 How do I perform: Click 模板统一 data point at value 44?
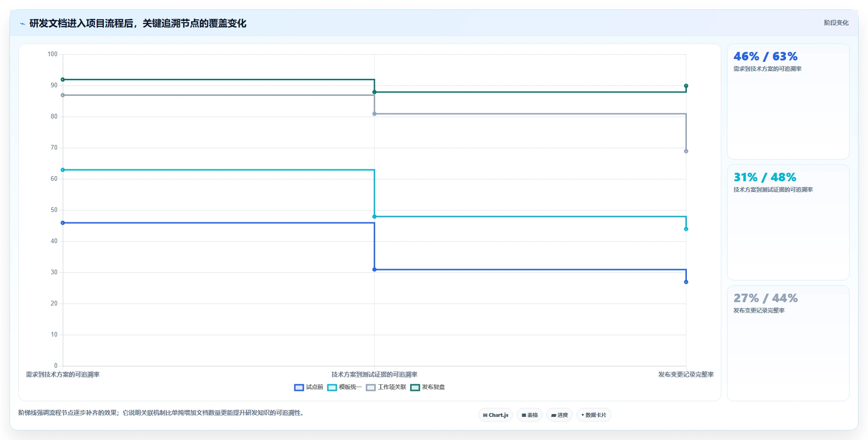click(686, 229)
